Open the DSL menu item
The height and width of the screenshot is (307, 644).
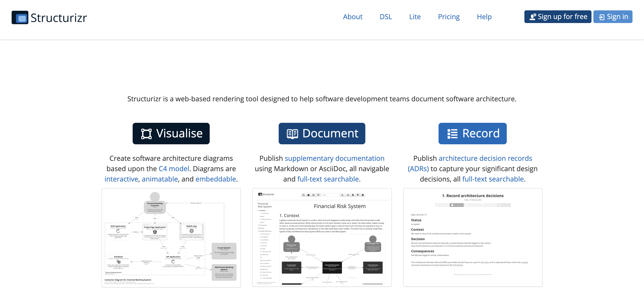point(386,17)
